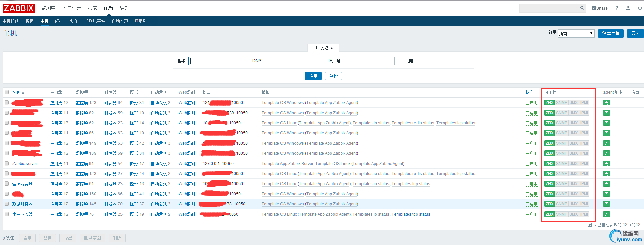Screen dimensions: 644x245
Task: Open the Zabbix server host link
Action: tap(25, 164)
